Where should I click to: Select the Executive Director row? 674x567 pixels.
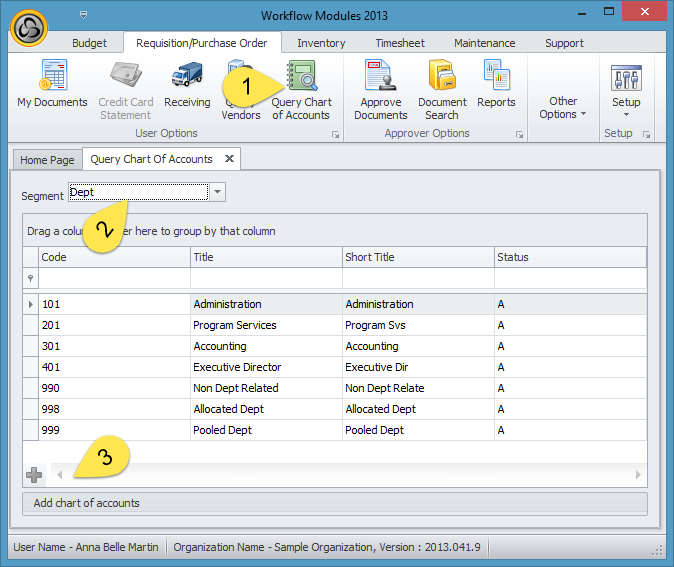pyautogui.click(x=237, y=367)
